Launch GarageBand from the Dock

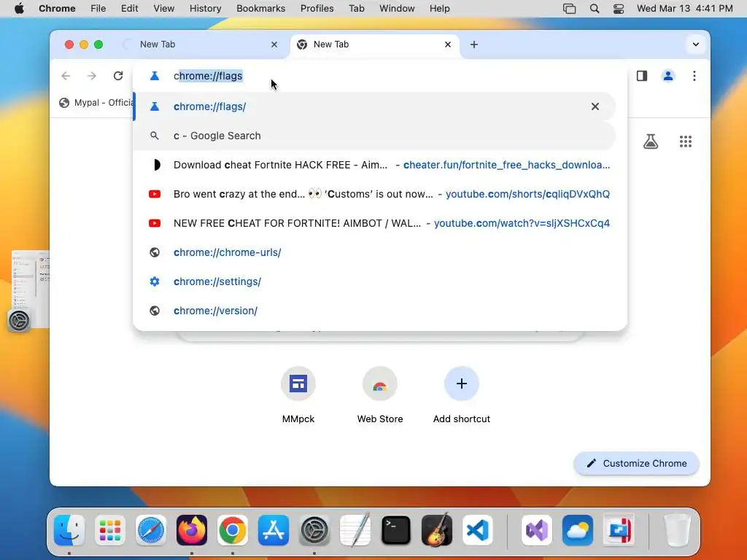point(437,530)
